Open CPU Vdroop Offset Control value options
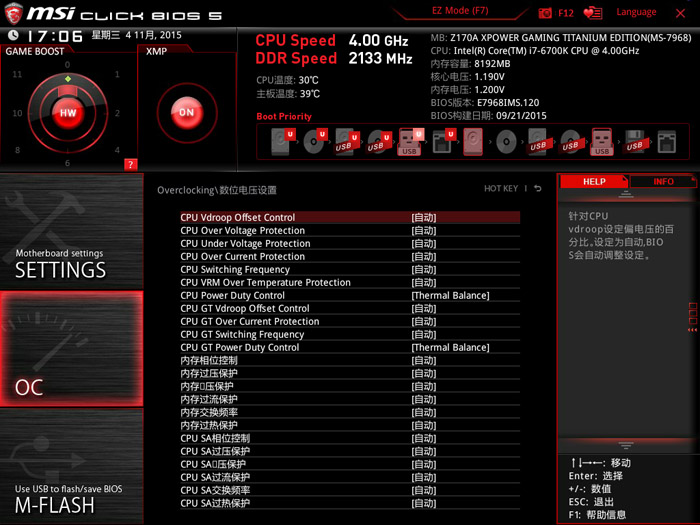This screenshot has height=525, width=700. [423, 217]
